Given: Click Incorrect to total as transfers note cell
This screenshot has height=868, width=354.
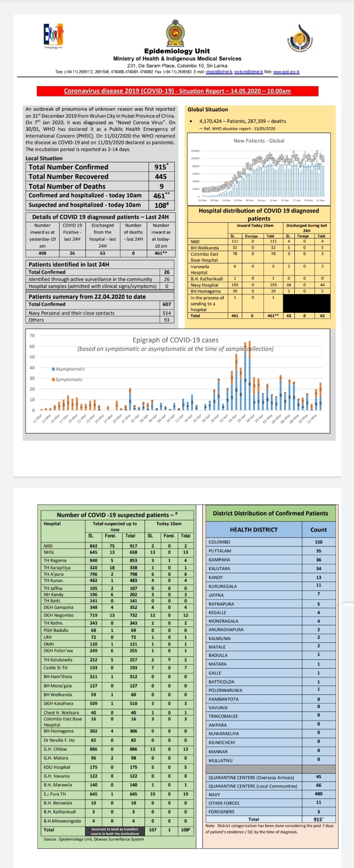Looking at the screenshot, I should tap(115, 831).
